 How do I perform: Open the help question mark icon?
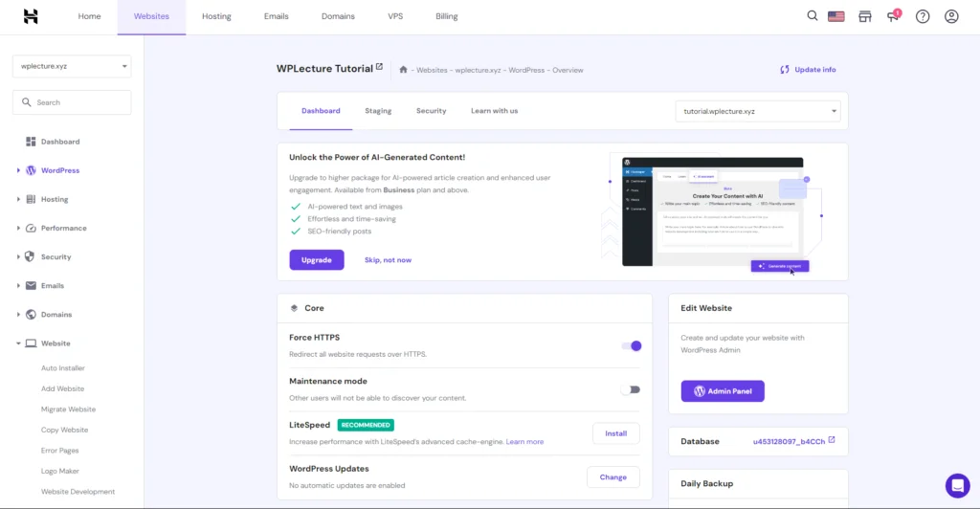tap(923, 16)
